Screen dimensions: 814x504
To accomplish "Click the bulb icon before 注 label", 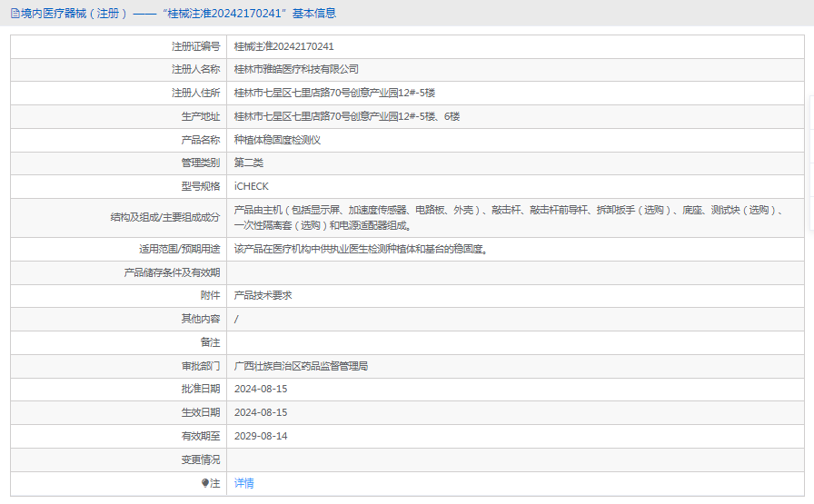I will click(205, 483).
